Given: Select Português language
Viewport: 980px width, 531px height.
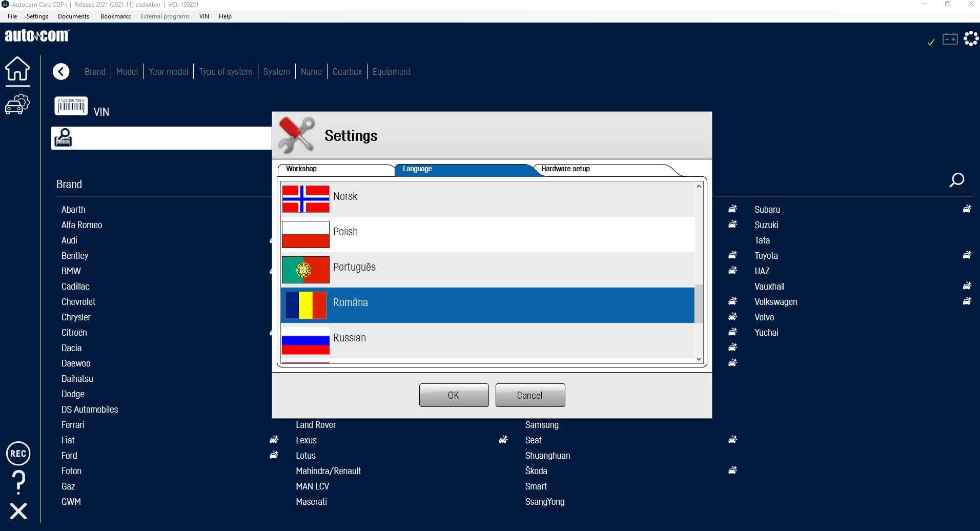Looking at the screenshot, I should click(487, 270).
